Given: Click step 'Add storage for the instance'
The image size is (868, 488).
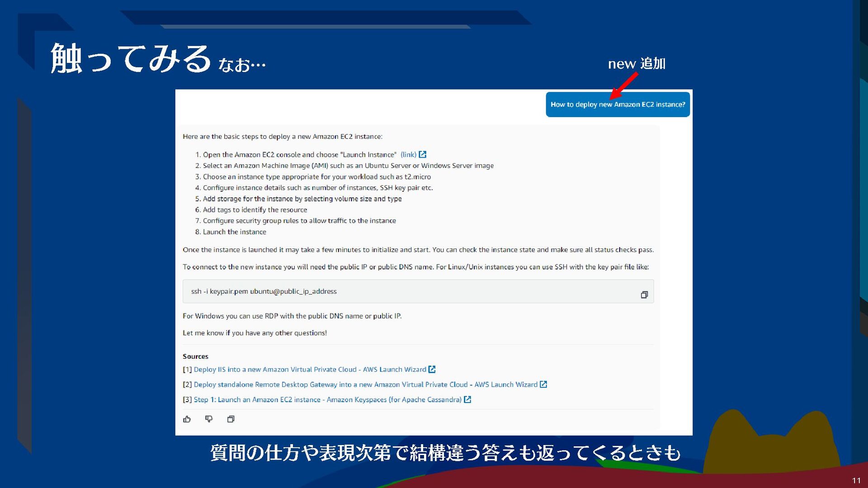Looking at the screenshot, I should (298, 199).
